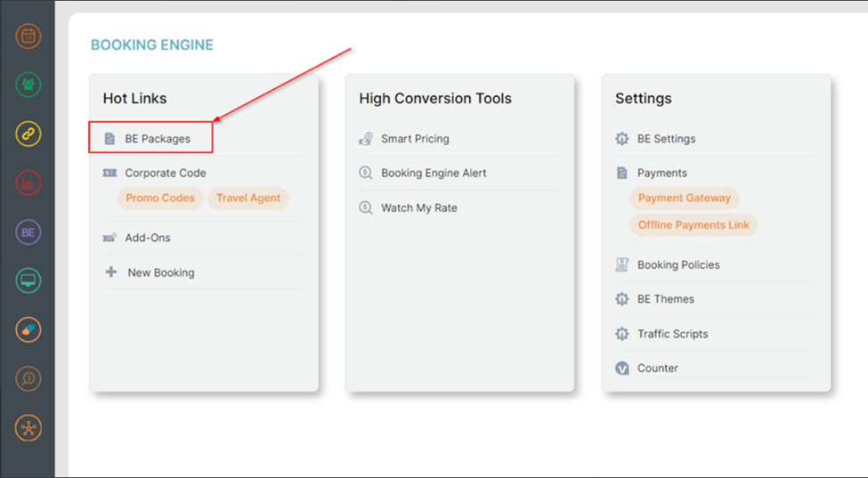This screenshot has width=868, height=478.
Task: Open BE Packages in Hot Links
Action: coord(157,139)
